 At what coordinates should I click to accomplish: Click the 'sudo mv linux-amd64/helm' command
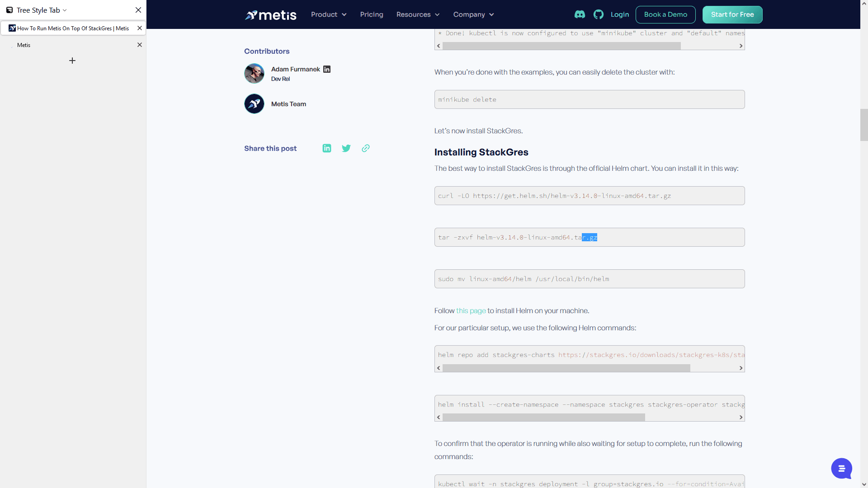[590, 279]
